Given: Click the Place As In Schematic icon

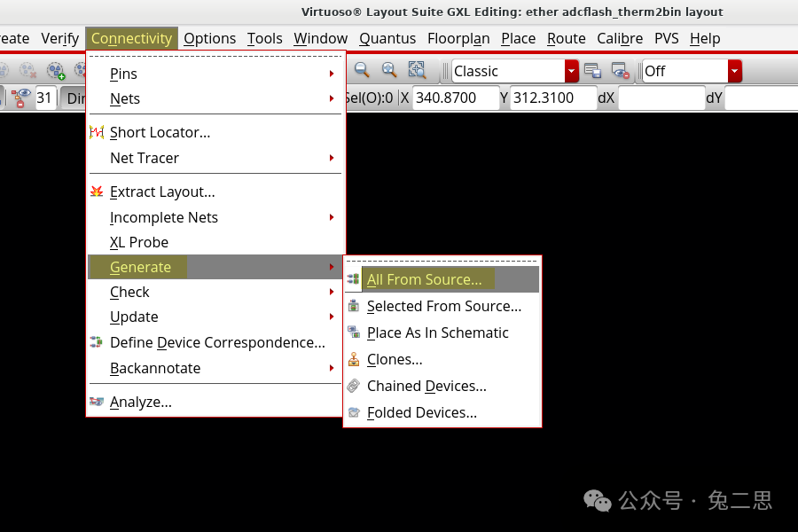Looking at the screenshot, I should click(353, 332).
